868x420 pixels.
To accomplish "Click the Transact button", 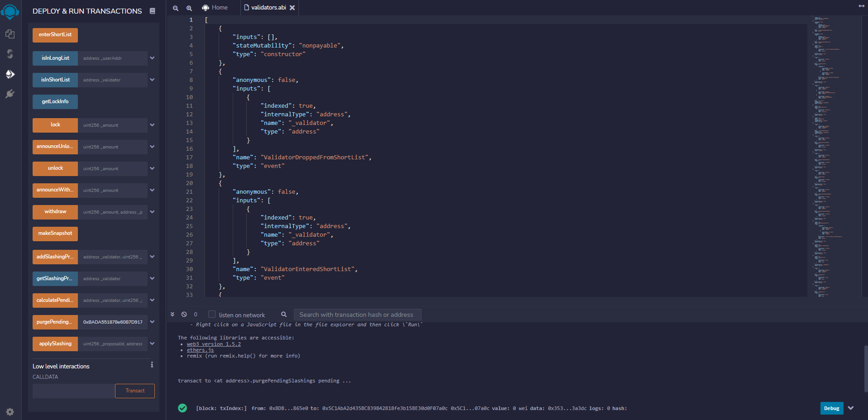I will point(134,391).
